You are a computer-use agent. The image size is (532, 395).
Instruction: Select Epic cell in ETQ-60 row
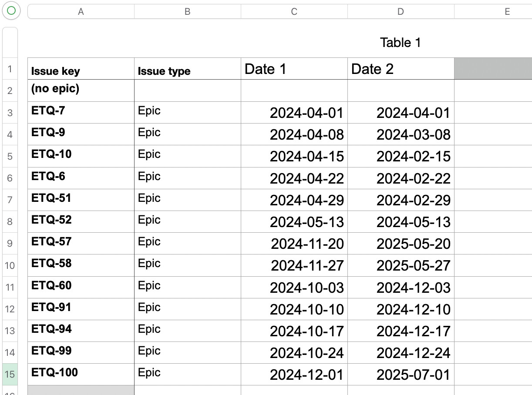[x=188, y=287]
